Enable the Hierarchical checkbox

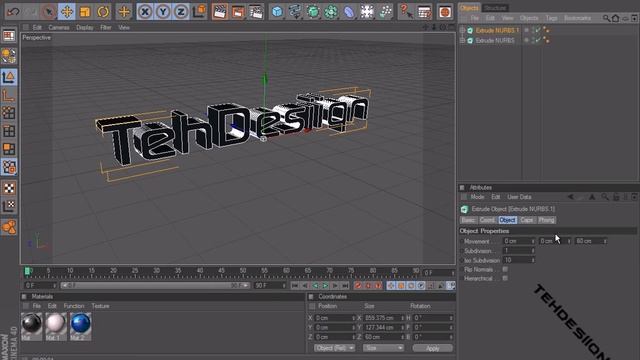(505, 278)
